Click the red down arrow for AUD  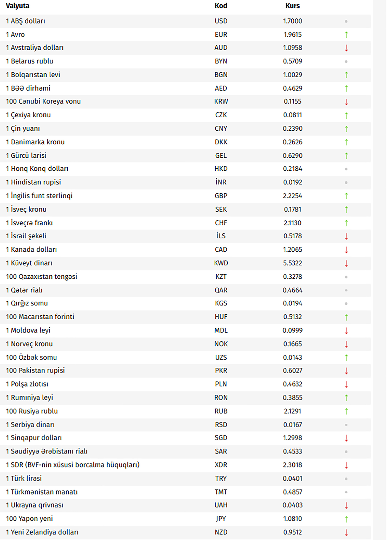(346, 48)
